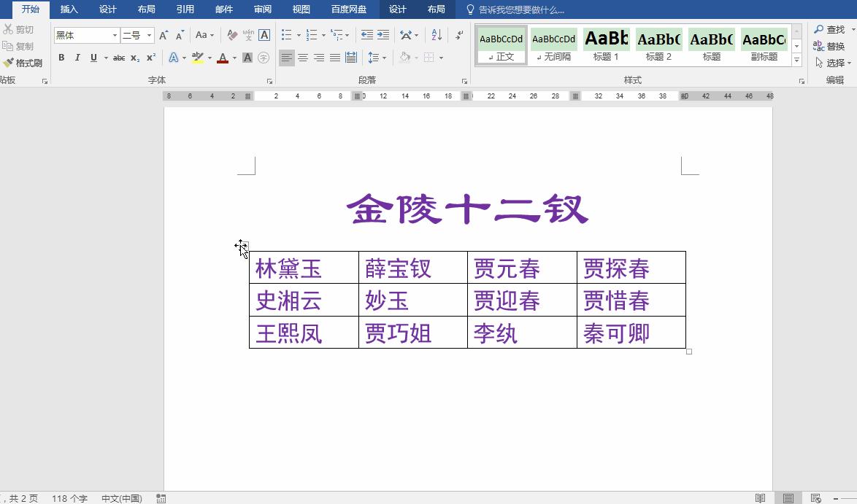Expand the line spacing options dropdown
The height and width of the screenshot is (504, 857).
coord(383,58)
